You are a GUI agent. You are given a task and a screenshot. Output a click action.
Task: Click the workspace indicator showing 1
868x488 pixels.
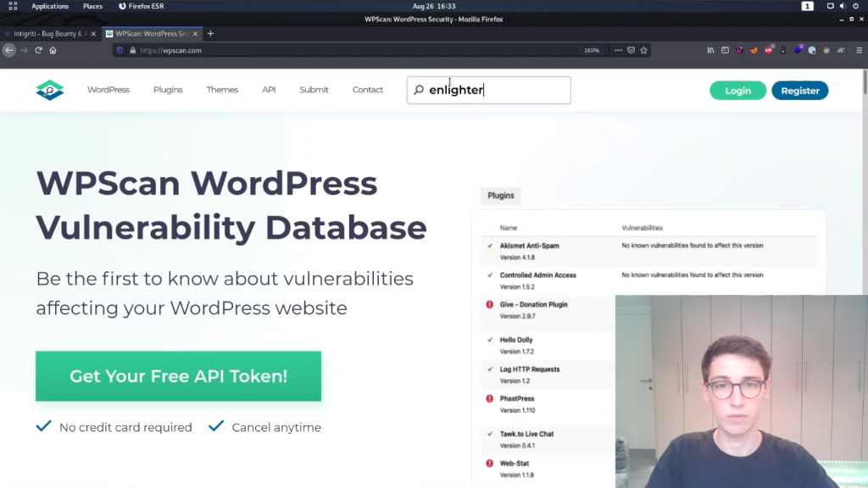tap(807, 6)
